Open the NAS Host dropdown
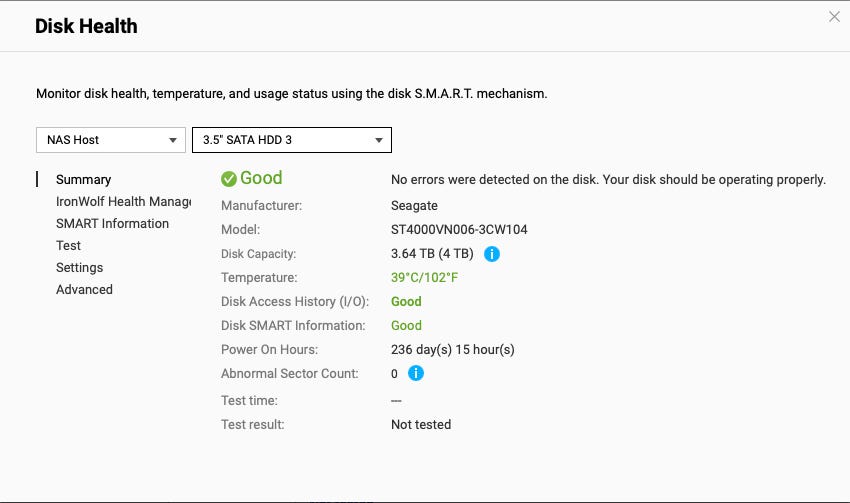The image size is (850, 503). [x=110, y=140]
